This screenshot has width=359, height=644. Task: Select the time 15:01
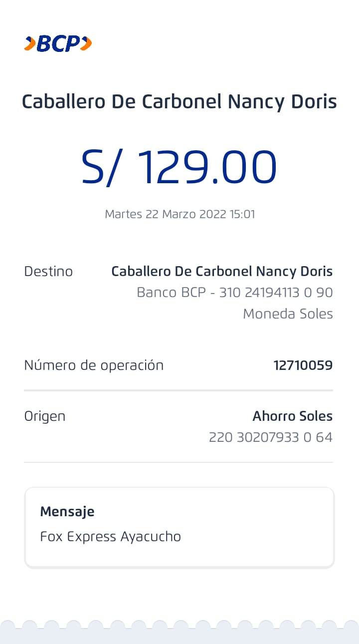coord(242,214)
